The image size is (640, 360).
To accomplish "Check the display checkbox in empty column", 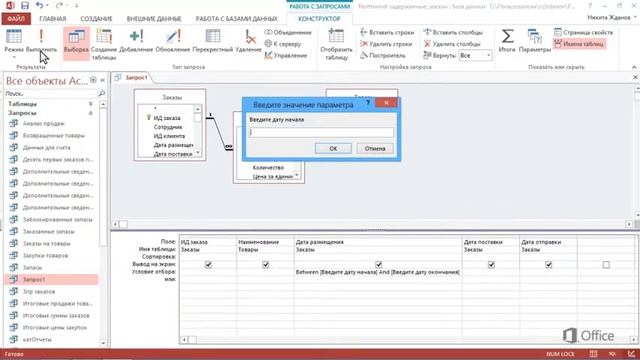I will pyautogui.click(x=606, y=265).
